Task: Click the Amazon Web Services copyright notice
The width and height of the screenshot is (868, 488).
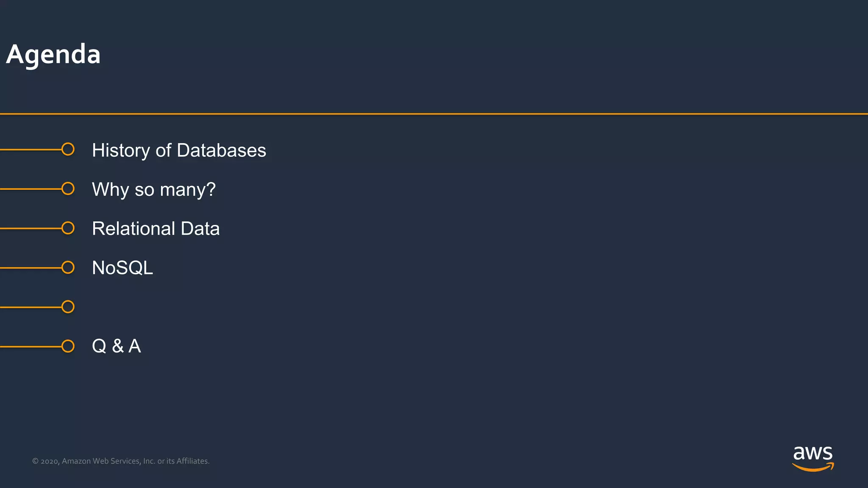Action: (x=121, y=461)
